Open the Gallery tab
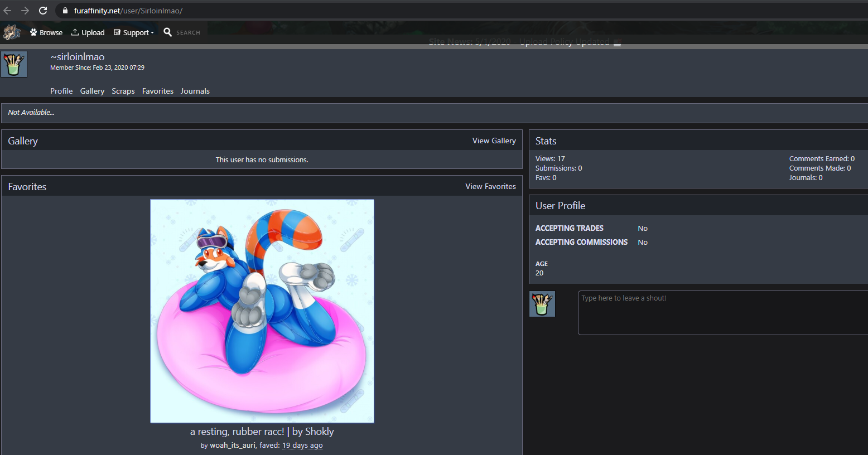This screenshot has height=455, width=868. point(92,91)
